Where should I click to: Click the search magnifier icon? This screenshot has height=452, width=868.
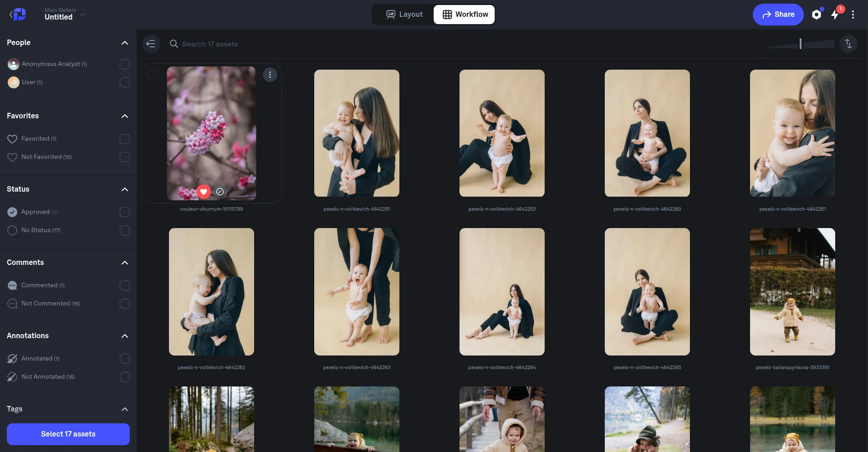(174, 44)
